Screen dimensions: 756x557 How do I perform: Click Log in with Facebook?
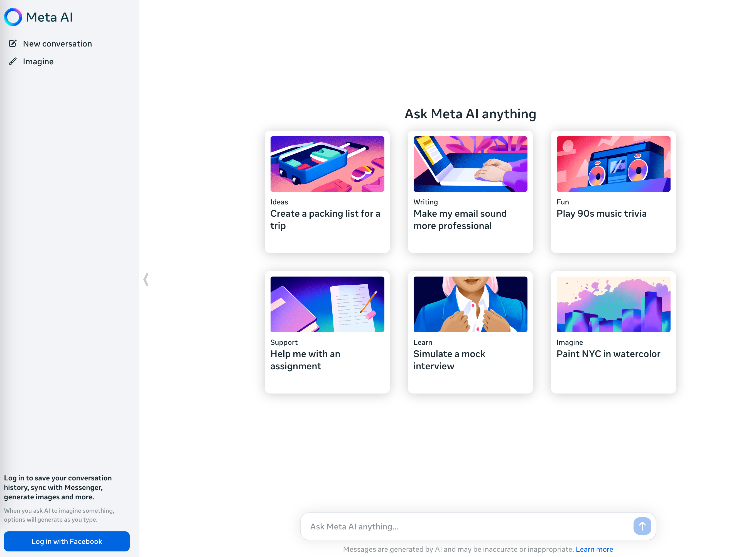click(x=66, y=541)
